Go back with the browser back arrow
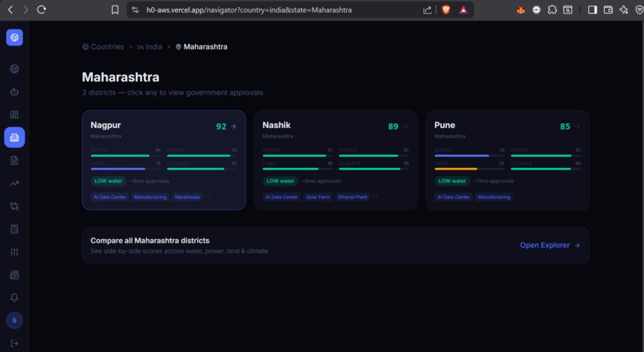This screenshot has height=352, width=644. point(10,10)
